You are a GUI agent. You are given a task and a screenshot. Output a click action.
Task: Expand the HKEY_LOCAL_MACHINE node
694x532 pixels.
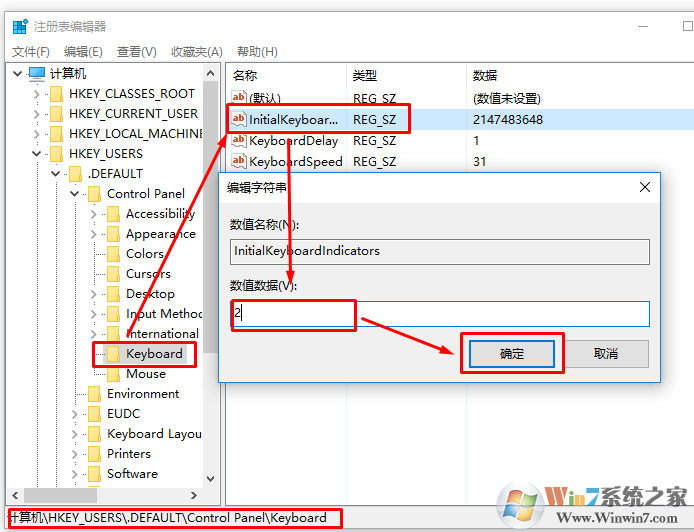pyautogui.click(x=36, y=134)
